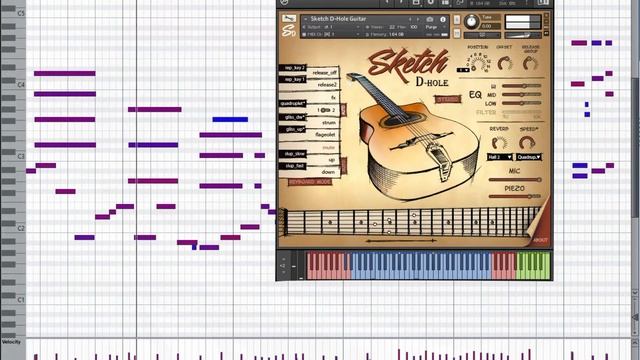This screenshot has width=640, height=360.
Task: Adjust the Position dial
Action: pos(479,62)
